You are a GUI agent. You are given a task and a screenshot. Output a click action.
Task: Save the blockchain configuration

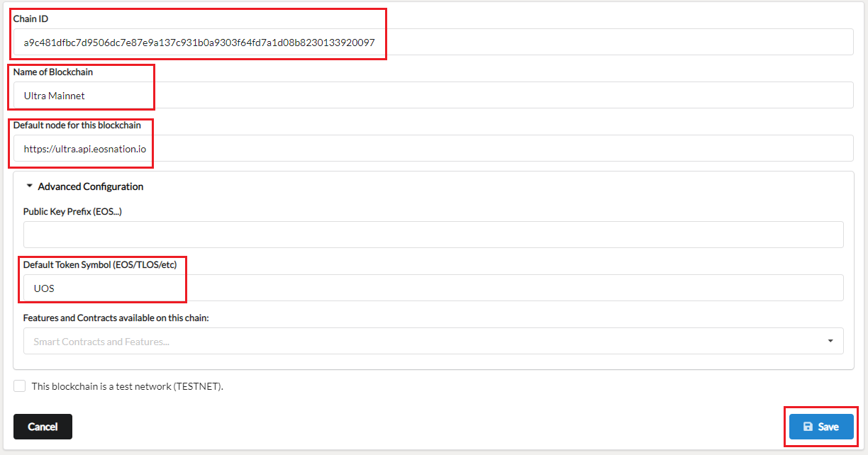[x=821, y=427]
